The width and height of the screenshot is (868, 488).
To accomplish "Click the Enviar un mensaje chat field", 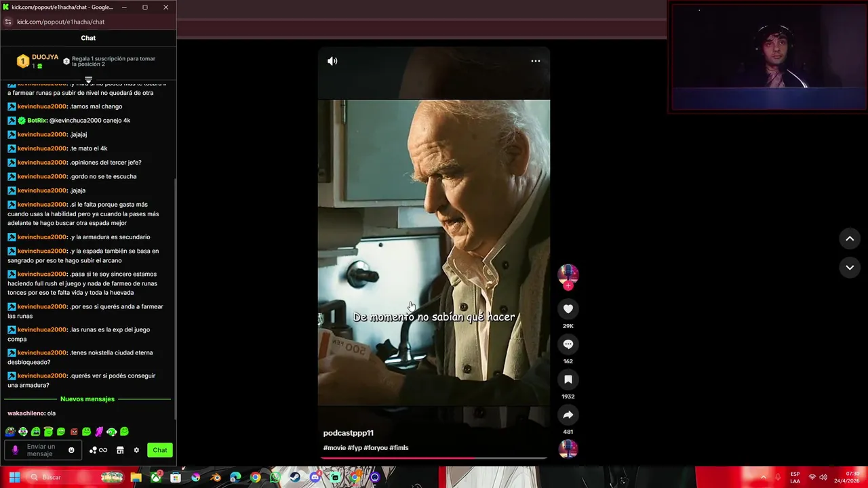I will (x=42, y=450).
